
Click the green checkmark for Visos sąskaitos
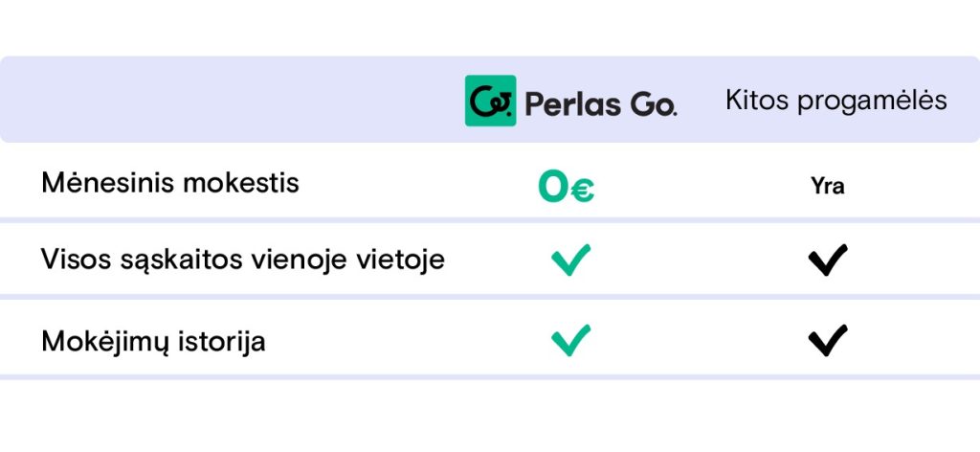[x=570, y=260]
